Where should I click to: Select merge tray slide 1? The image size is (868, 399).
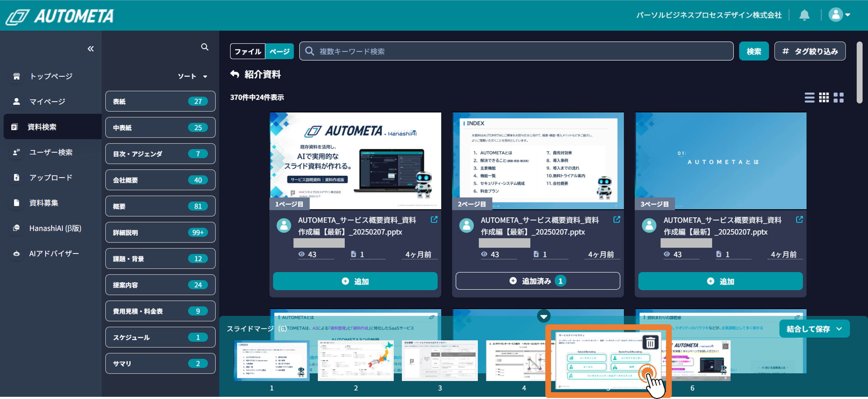[272, 361]
